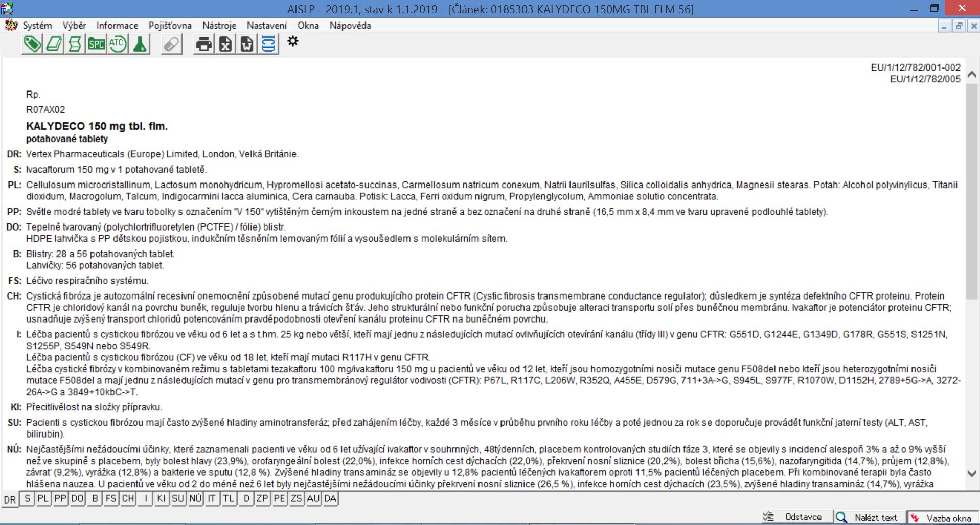The width and height of the screenshot is (980, 525).
Task: Click the registration number EU/1/12/782/001-002
Action: click(916, 67)
